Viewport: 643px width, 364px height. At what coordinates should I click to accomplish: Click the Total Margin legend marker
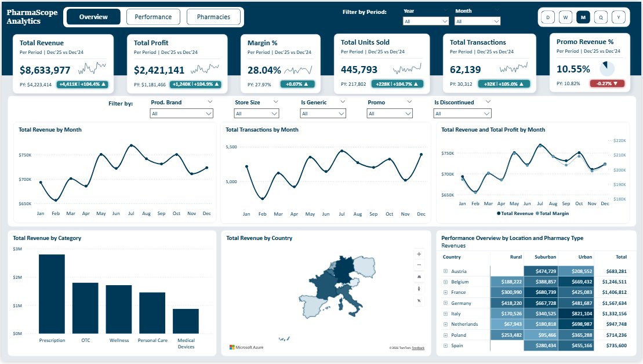click(537, 213)
